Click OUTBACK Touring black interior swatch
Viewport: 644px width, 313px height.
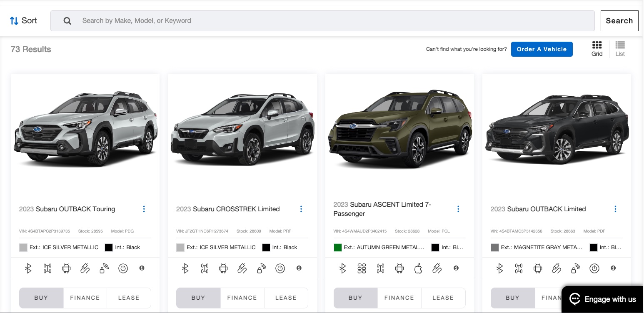pyautogui.click(x=109, y=248)
